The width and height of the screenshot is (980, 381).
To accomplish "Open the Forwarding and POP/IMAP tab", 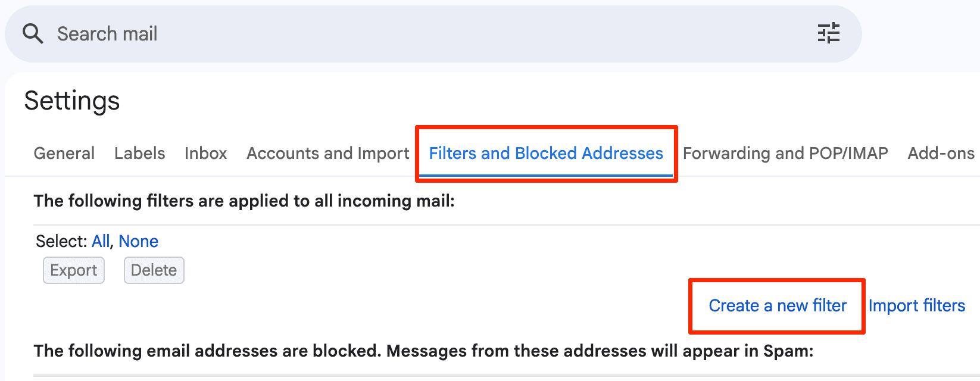I will pyautogui.click(x=785, y=153).
